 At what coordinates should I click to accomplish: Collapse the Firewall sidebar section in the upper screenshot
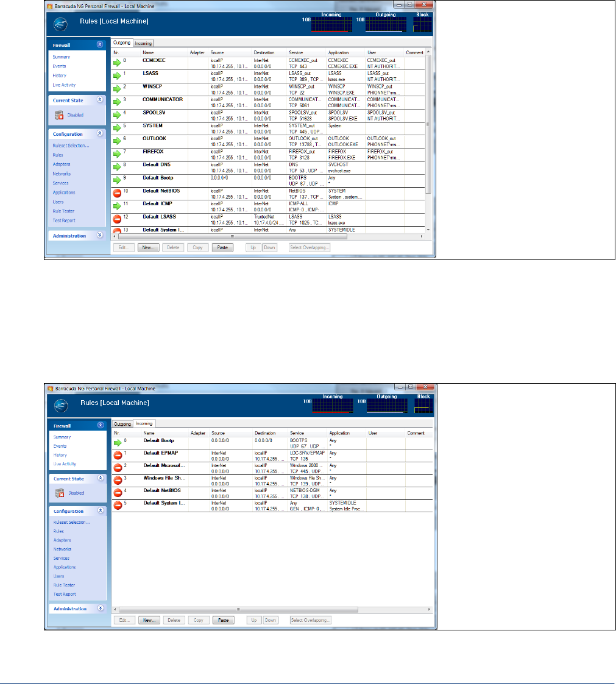(100, 44)
